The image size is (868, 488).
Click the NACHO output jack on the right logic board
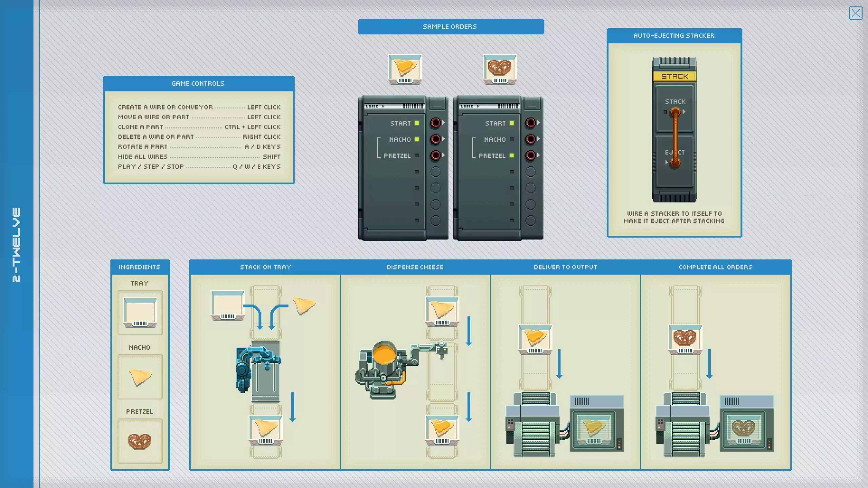pos(531,139)
